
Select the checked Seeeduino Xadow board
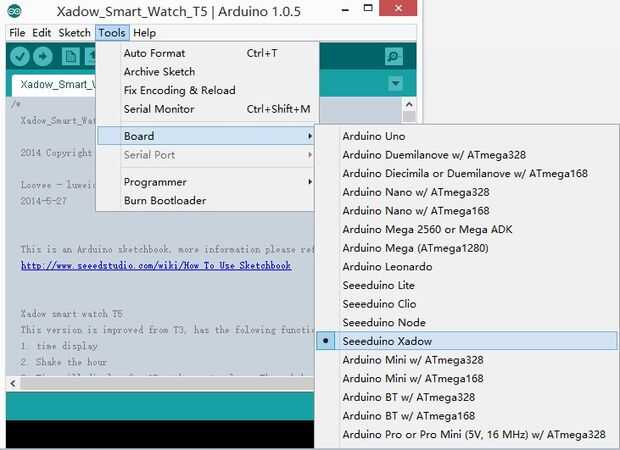[x=467, y=341]
